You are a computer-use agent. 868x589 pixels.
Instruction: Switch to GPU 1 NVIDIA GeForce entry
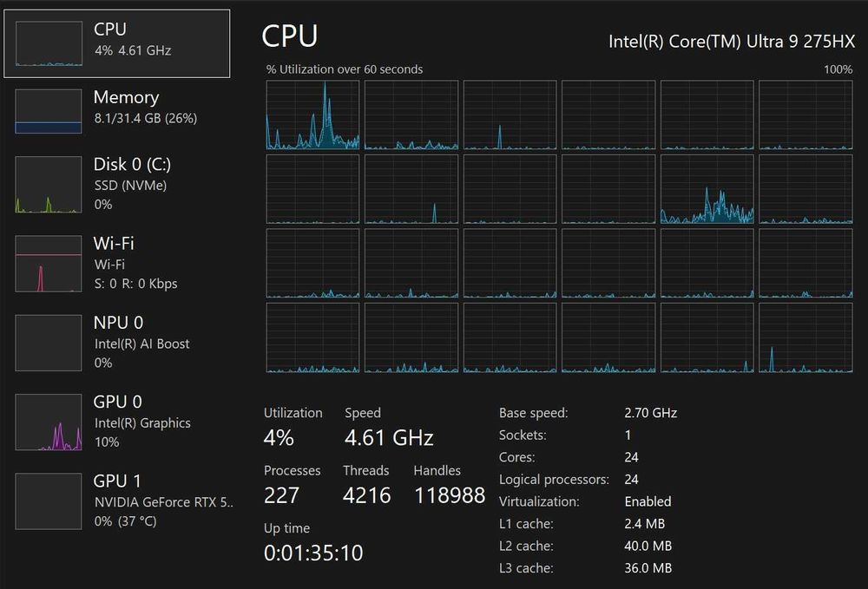(163, 501)
